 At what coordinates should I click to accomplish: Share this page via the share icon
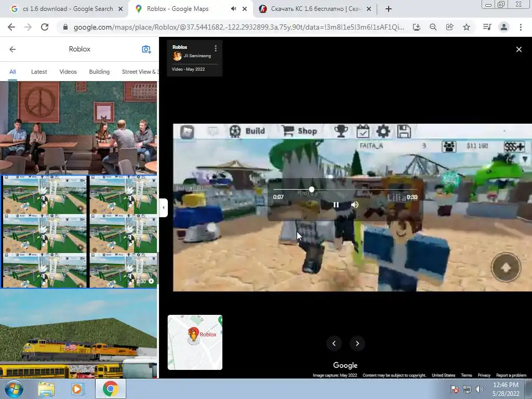449,27
